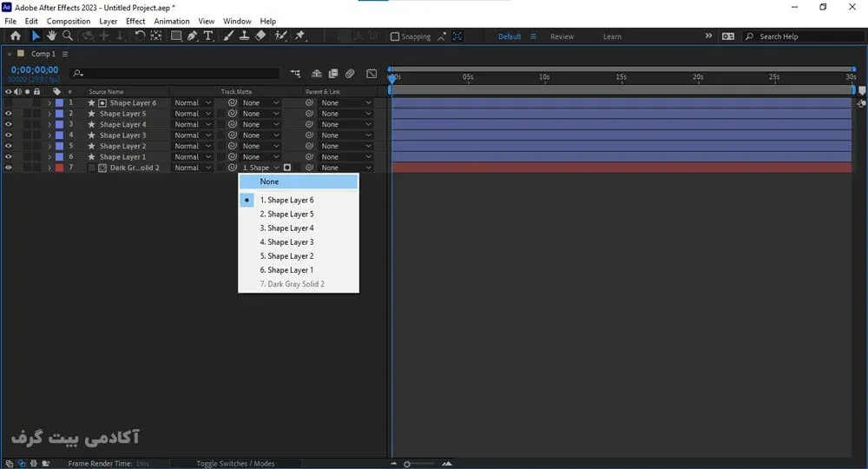Open the composition mini-flowchart icon
Screen dimensions: 868x469
pos(295,74)
